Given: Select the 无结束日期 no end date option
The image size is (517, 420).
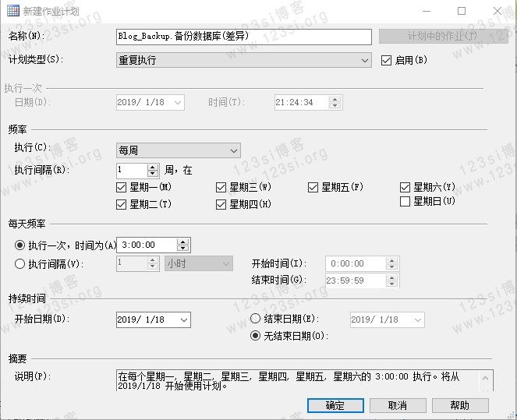Looking at the screenshot, I should (x=255, y=336).
